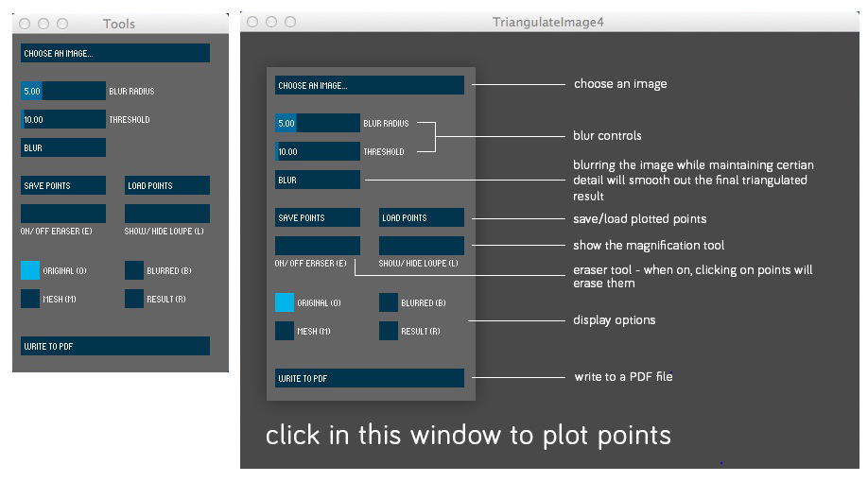868x482 pixels.
Task: Click the 'choose an image' annotation text
Action: pyautogui.click(x=620, y=84)
